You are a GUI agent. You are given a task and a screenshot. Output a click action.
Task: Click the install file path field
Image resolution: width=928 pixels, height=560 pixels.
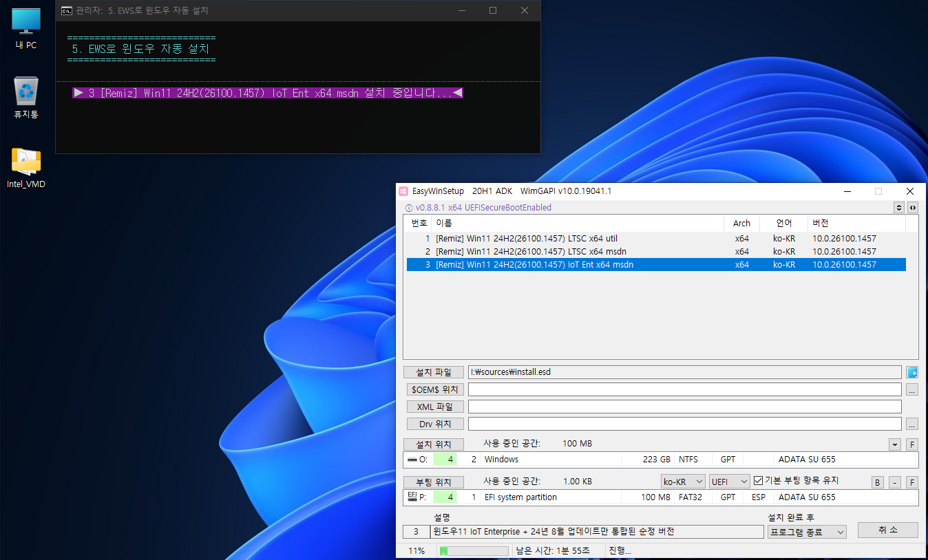pyautogui.click(x=684, y=372)
